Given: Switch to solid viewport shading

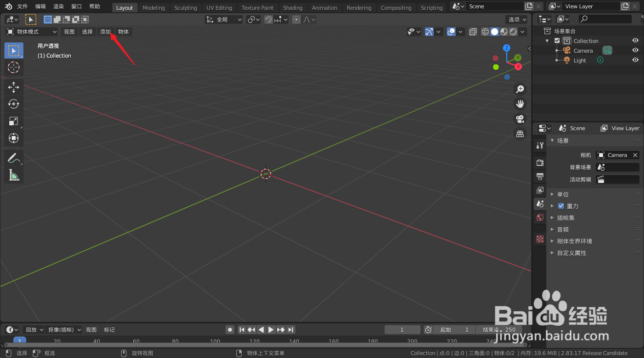Looking at the screenshot, I should point(495,32).
